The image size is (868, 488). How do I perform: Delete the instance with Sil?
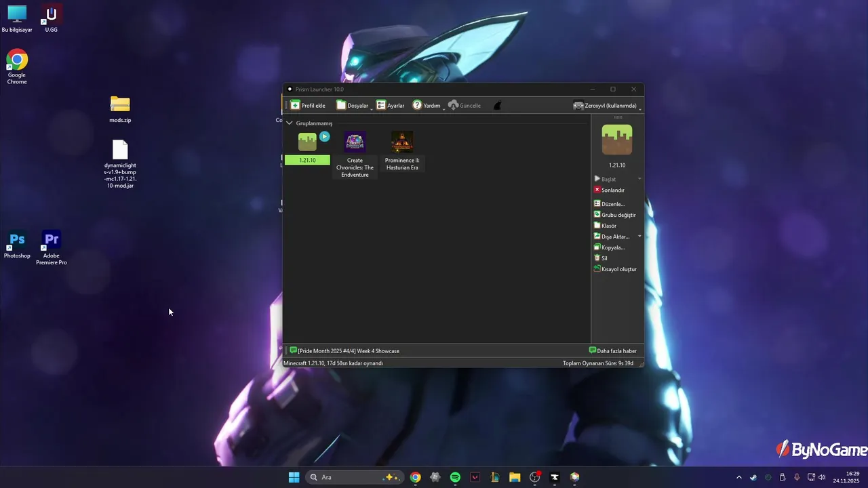click(601, 258)
